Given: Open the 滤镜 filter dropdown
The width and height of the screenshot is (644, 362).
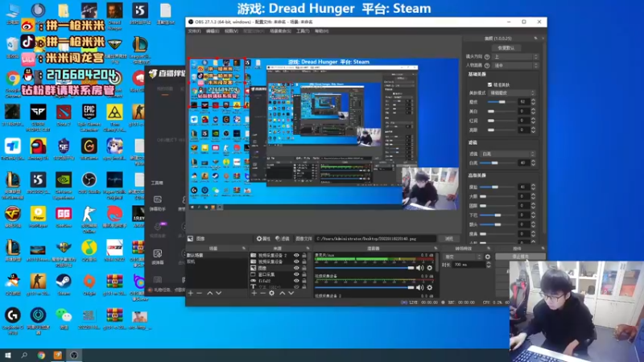Looking at the screenshot, I should (x=508, y=154).
